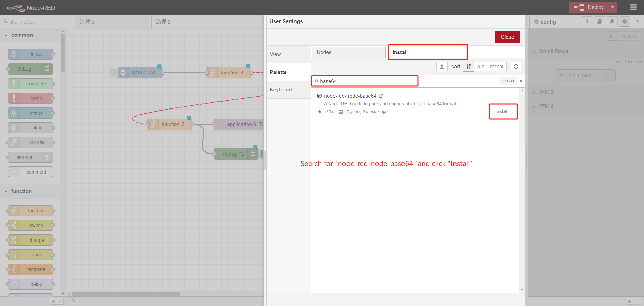Select the complete node in palette

click(x=31, y=84)
